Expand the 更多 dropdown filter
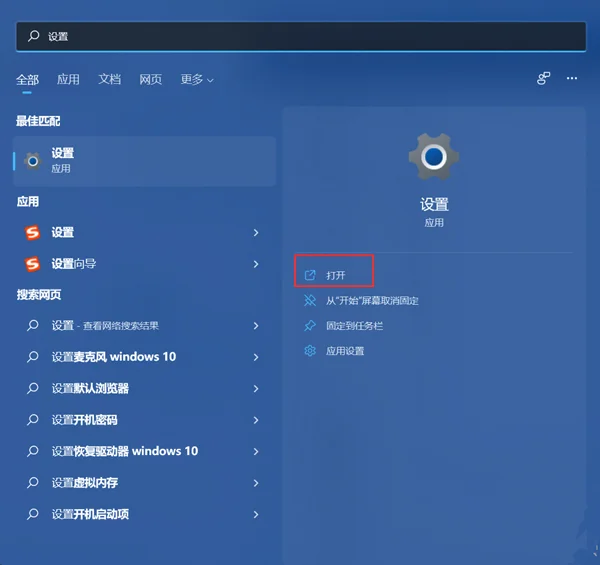The height and width of the screenshot is (565, 600). pos(197,80)
